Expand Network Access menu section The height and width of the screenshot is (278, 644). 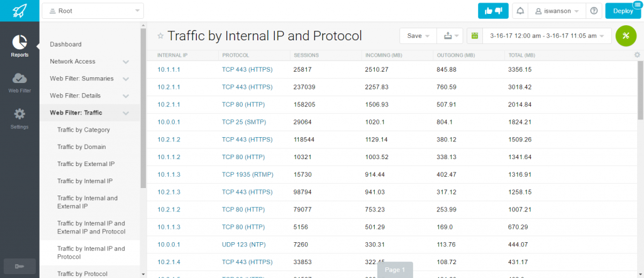coord(89,62)
